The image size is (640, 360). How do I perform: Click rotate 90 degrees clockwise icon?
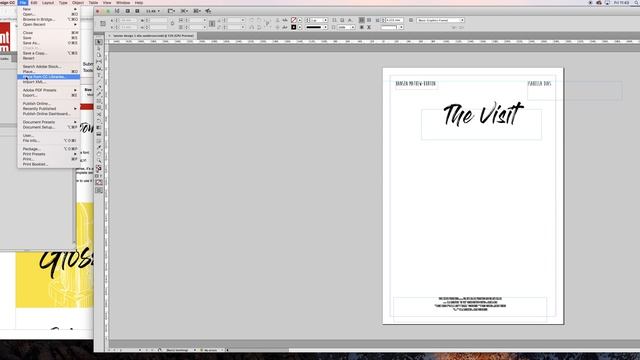coord(252,20)
